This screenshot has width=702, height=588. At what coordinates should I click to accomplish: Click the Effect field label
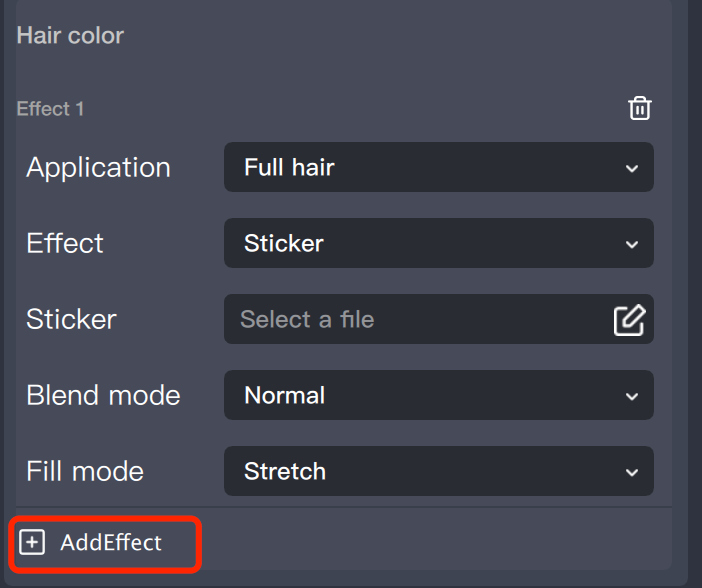(x=65, y=243)
